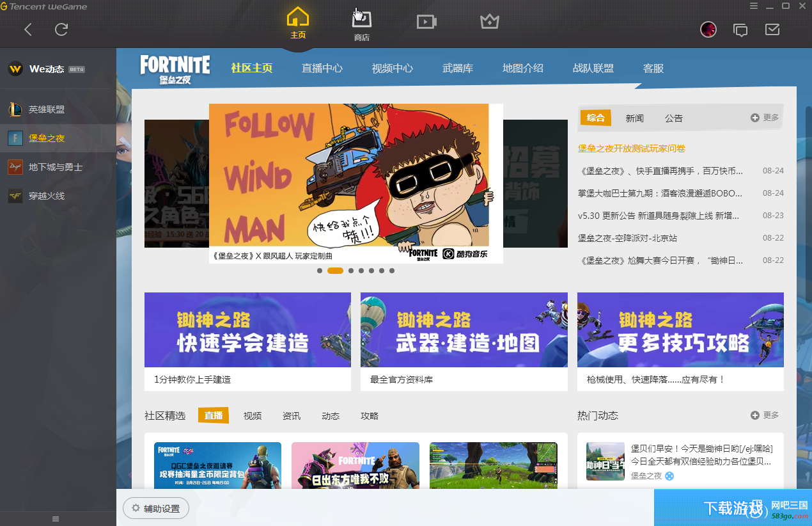Open the 锄神日 hot post thumbnail
This screenshot has width=812, height=526.
pos(605,461)
